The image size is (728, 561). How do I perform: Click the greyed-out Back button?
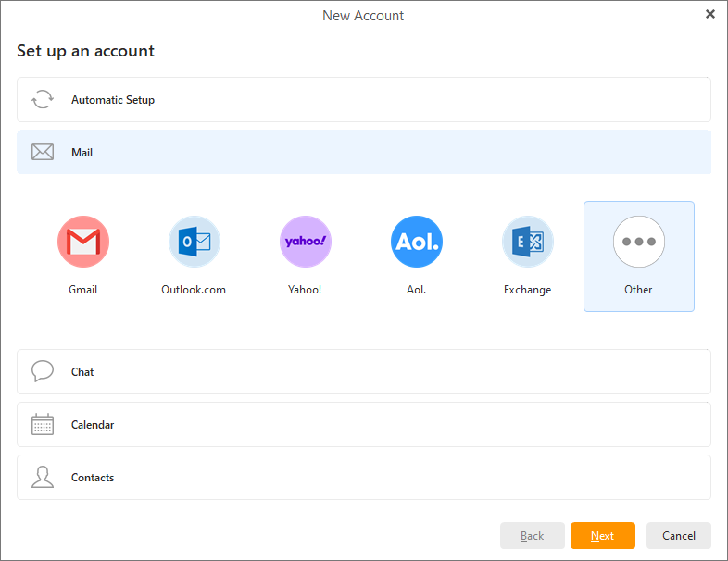click(533, 536)
